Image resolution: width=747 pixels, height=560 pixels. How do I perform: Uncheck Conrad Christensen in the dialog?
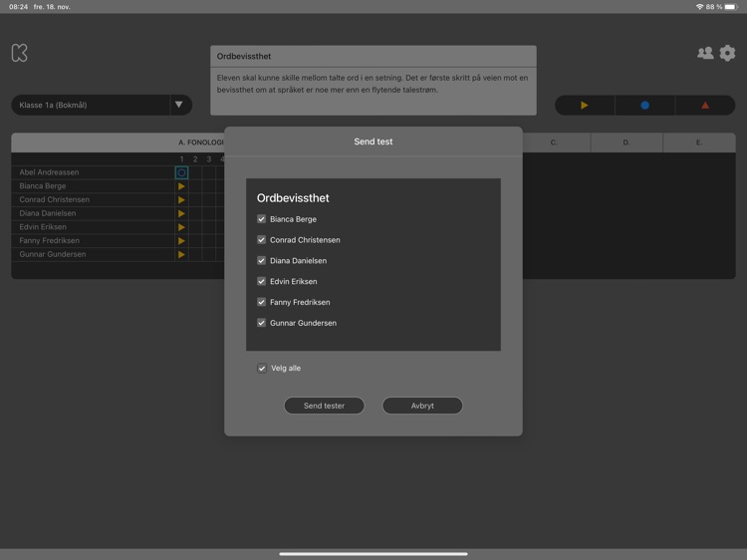click(x=261, y=240)
